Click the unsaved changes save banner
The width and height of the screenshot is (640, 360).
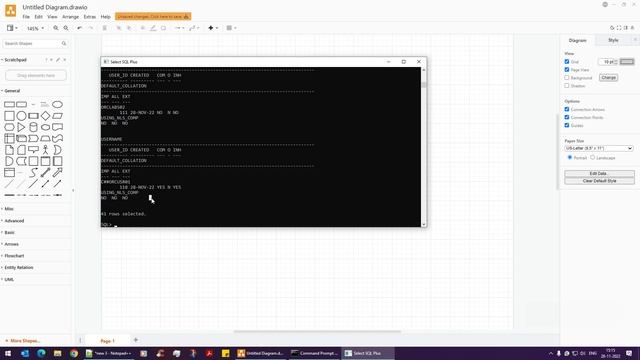(x=153, y=16)
